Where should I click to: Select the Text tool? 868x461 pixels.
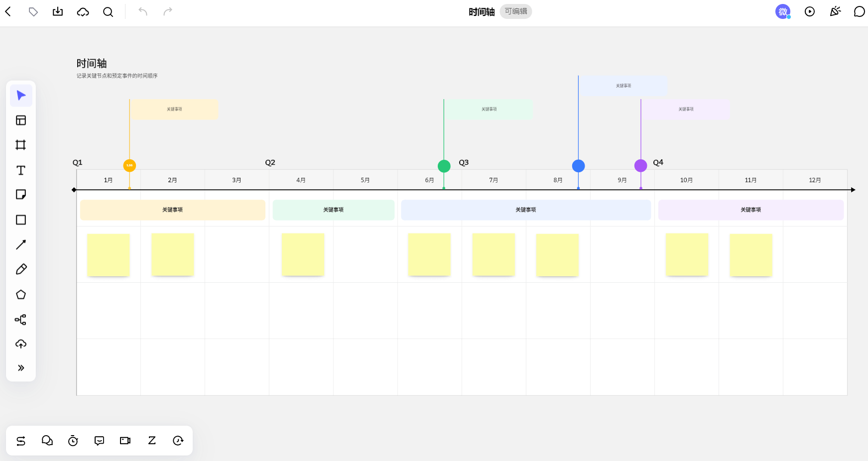pyautogui.click(x=21, y=170)
